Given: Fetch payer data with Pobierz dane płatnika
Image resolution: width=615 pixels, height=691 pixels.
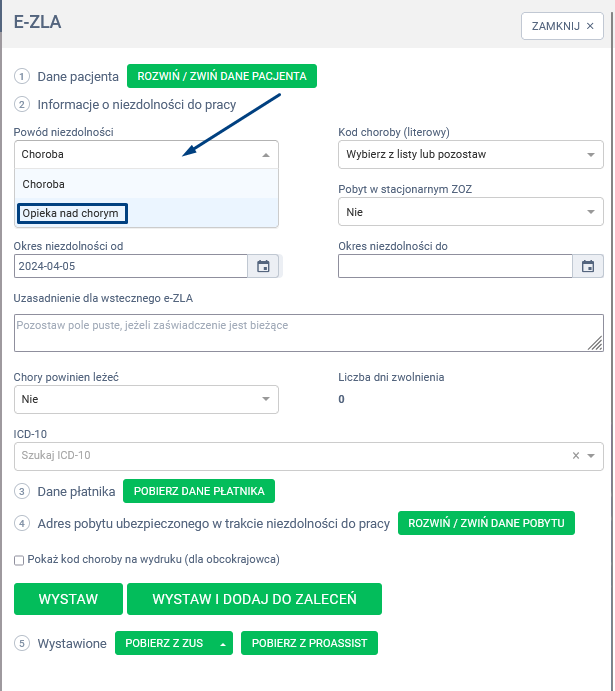Looking at the screenshot, I should point(198,491).
